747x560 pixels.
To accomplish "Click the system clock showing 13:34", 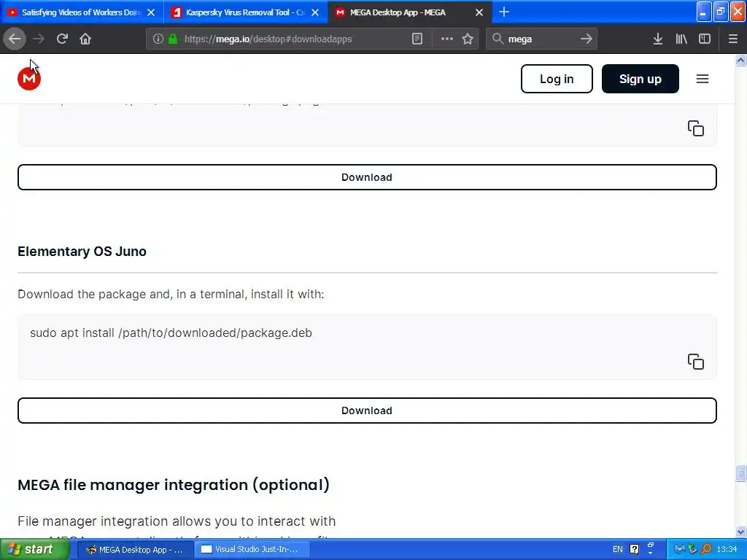I will coord(727,550).
